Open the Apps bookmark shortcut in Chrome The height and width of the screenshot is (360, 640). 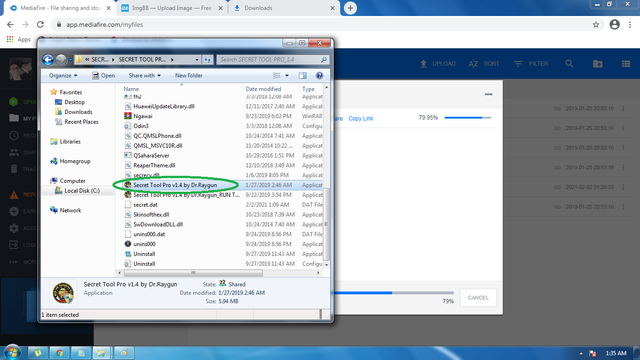pos(19,40)
